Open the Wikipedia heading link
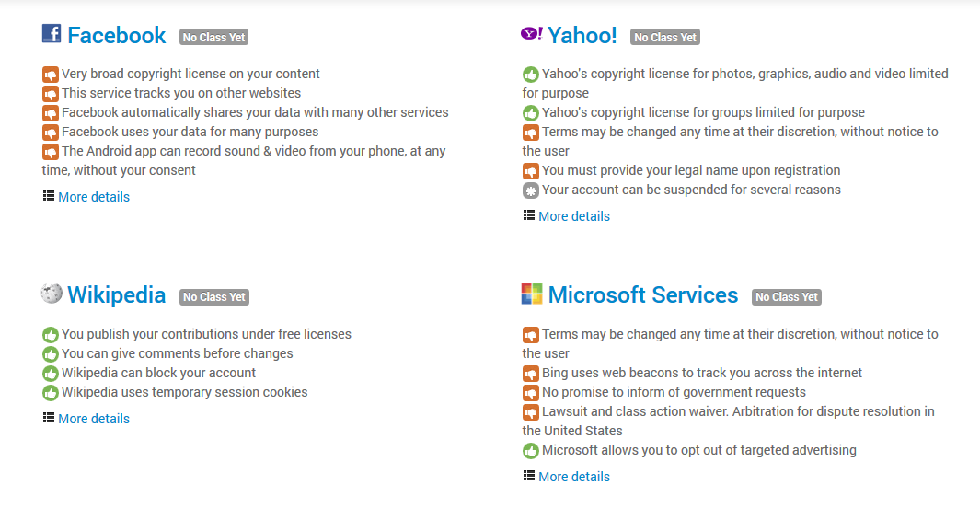Screen dimensions: 980x508 click(116, 294)
